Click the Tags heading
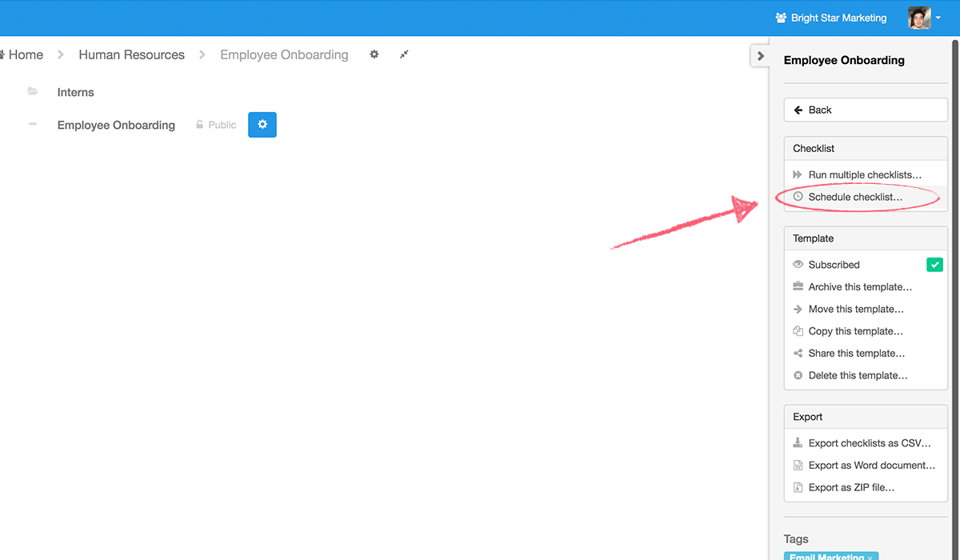 796,539
